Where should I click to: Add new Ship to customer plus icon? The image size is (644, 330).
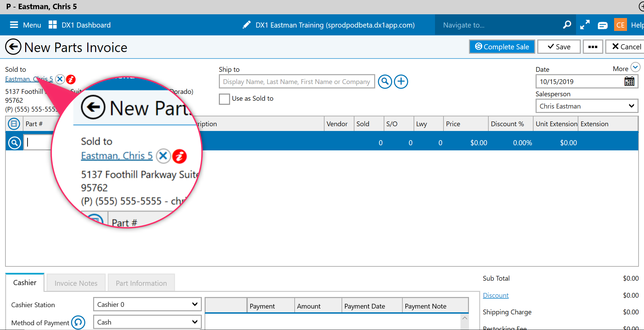[x=401, y=82]
